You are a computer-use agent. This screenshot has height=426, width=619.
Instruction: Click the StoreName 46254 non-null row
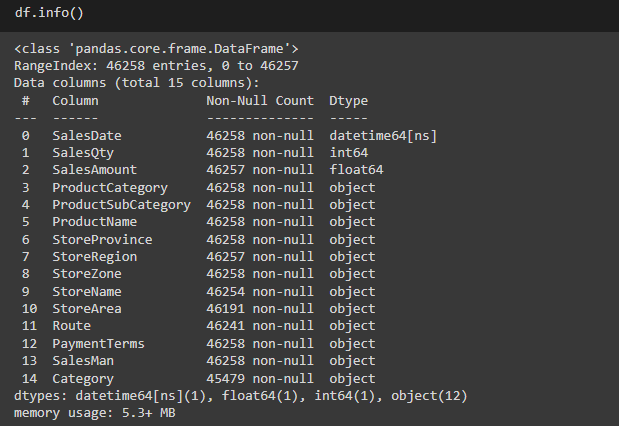(199, 292)
